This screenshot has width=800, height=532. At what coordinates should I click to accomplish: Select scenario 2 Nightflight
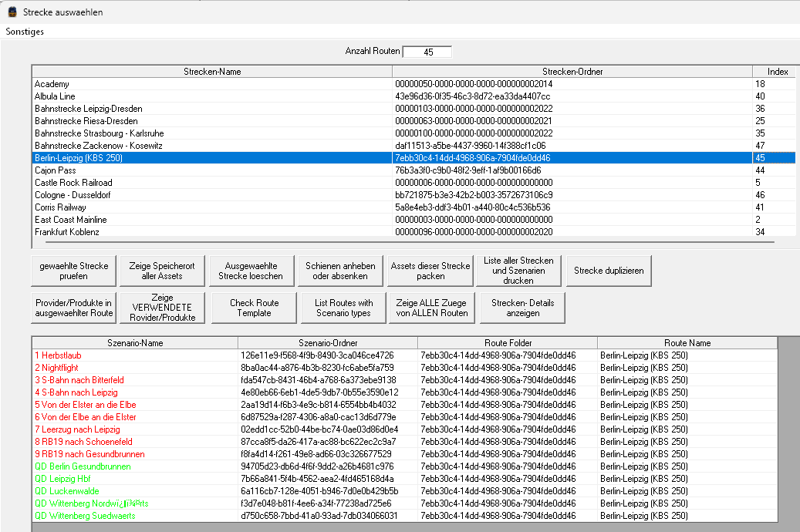[x=56, y=368]
